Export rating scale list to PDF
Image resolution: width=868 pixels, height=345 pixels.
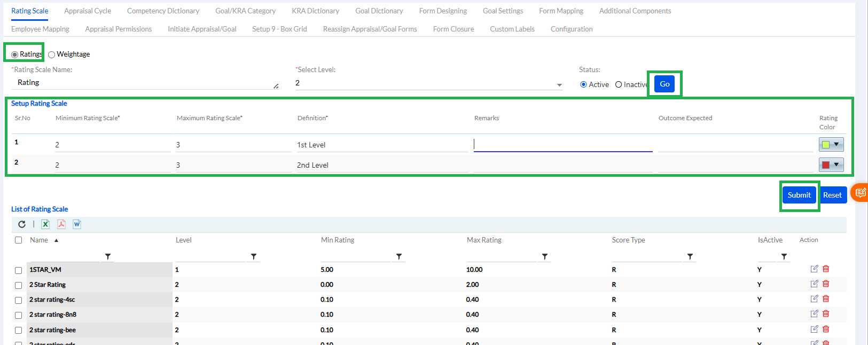point(61,224)
